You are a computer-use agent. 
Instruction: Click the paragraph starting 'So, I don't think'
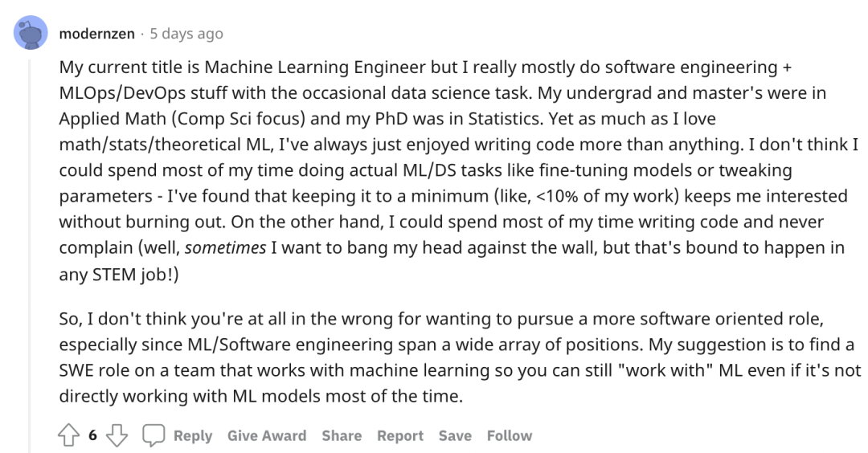point(460,357)
